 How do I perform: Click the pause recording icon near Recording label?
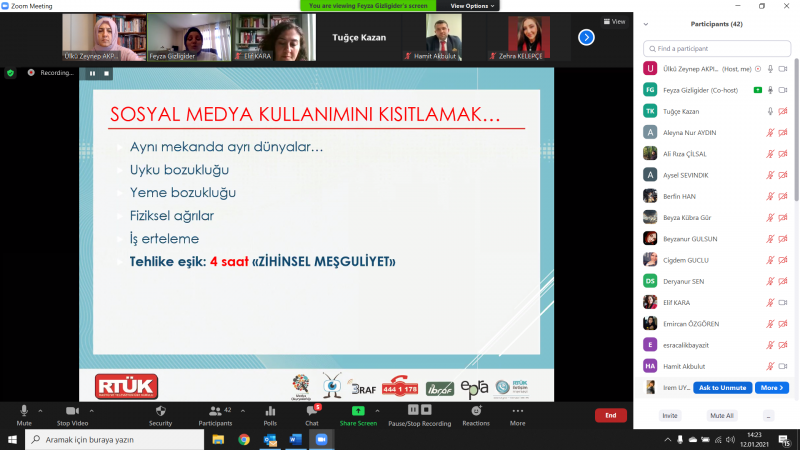coord(92,73)
